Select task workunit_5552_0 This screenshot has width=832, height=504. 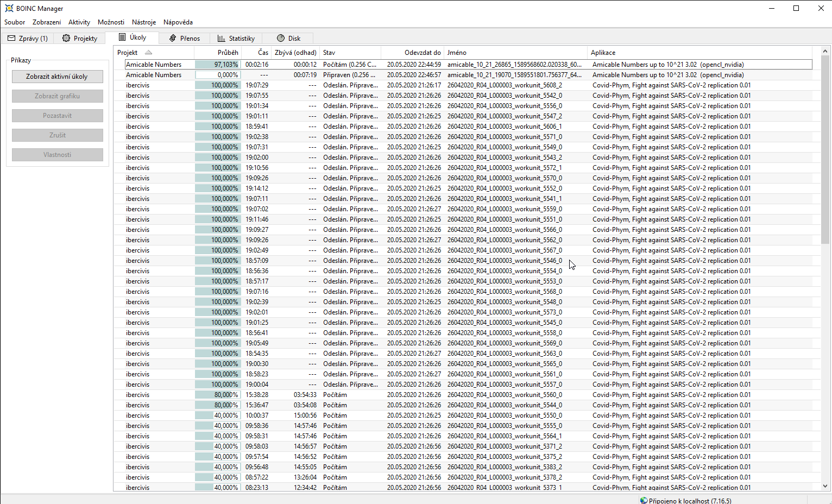[505, 188]
